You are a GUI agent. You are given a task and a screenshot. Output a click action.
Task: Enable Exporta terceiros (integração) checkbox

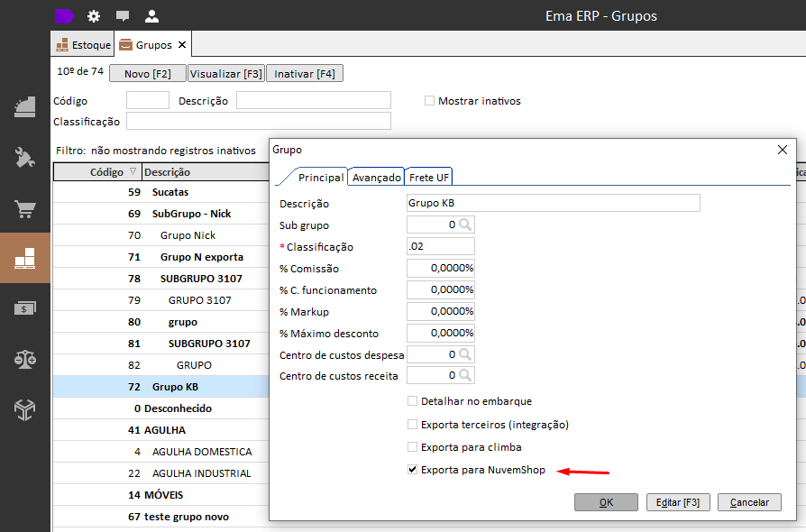click(412, 425)
